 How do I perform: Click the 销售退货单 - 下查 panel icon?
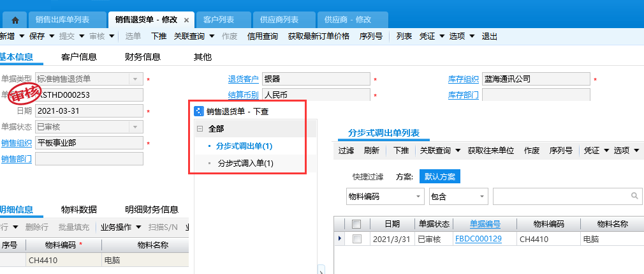click(199, 111)
